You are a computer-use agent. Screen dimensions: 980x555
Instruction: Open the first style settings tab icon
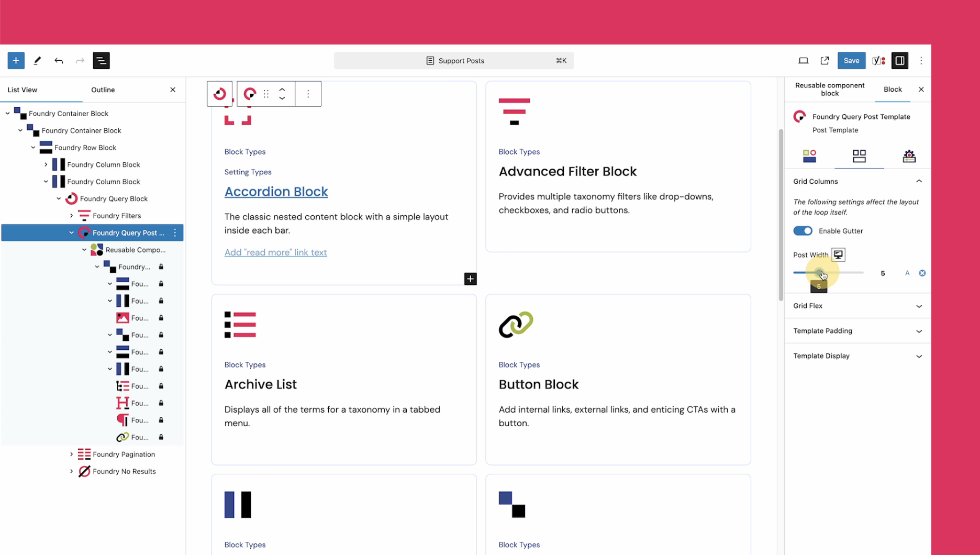809,156
